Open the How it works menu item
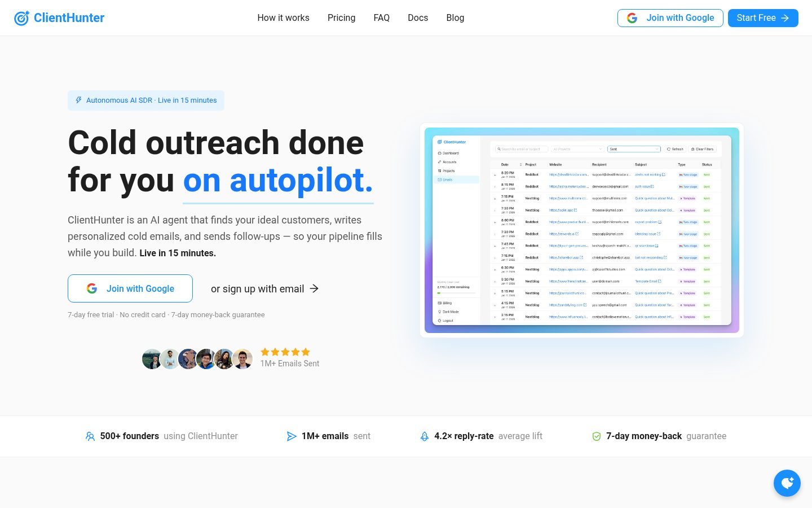The width and height of the screenshot is (812, 508). (x=284, y=18)
